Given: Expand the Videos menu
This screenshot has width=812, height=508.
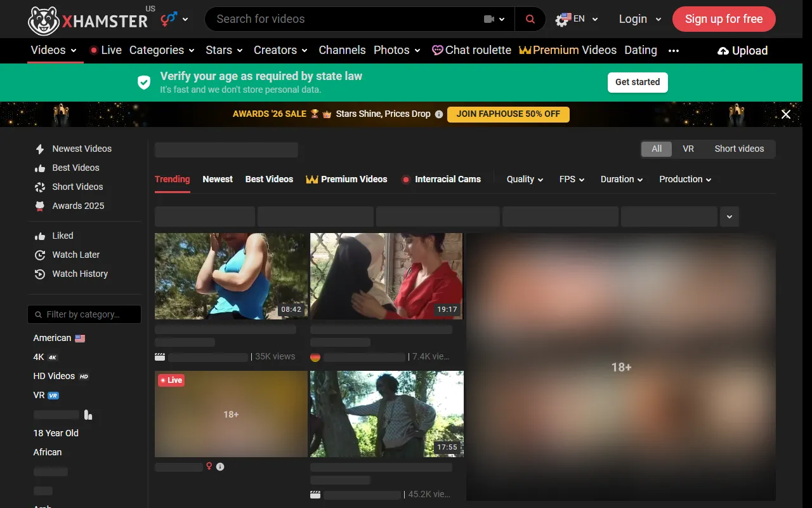Looking at the screenshot, I should point(55,50).
